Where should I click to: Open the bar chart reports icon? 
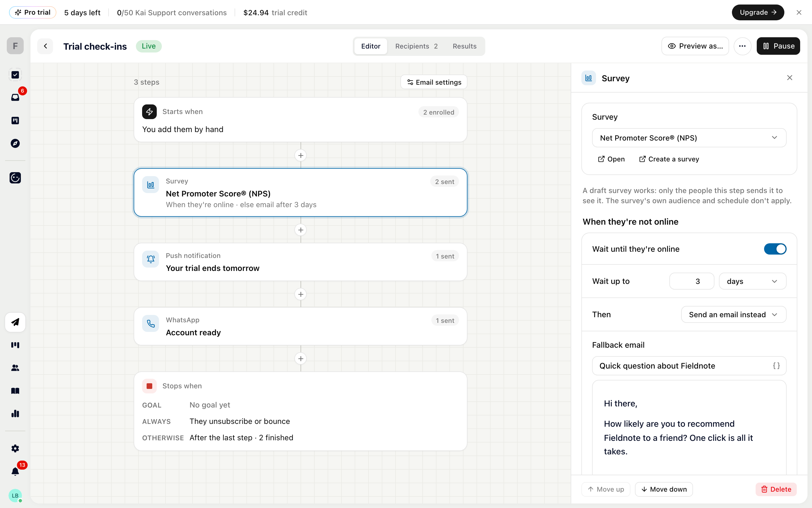tap(15, 413)
